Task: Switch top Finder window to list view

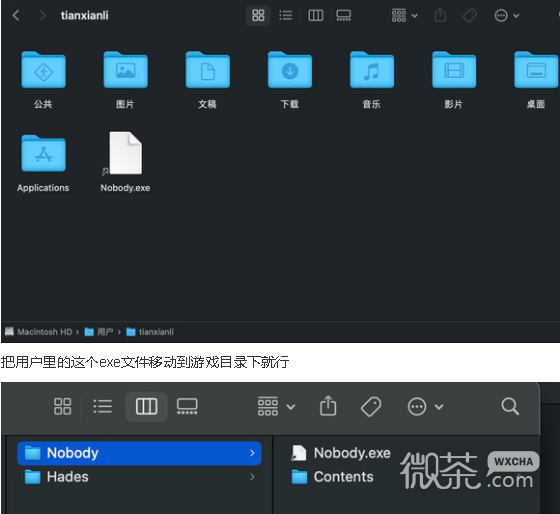Action: click(x=286, y=15)
